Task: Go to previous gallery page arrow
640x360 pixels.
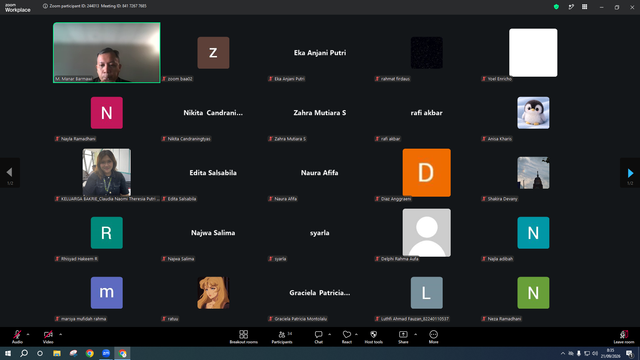Action: coord(9,173)
